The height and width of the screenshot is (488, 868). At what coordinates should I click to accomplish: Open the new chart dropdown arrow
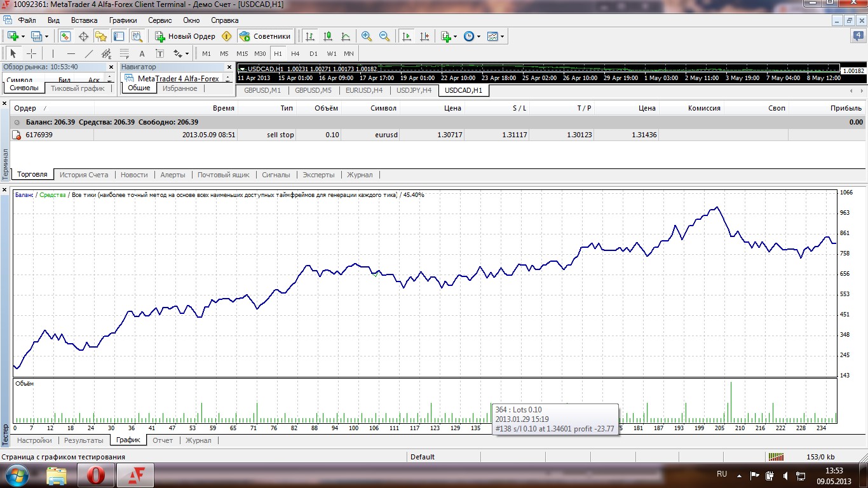[x=23, y=36]
